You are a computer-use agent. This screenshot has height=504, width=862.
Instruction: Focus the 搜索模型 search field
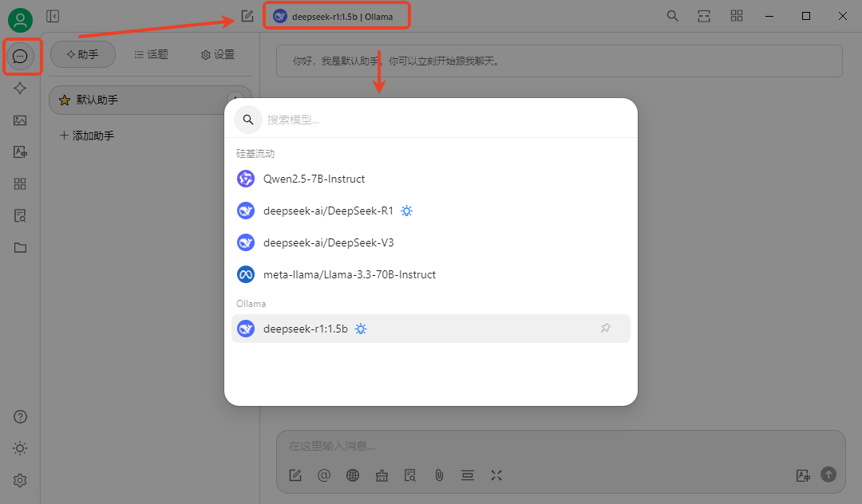click(448, 120)
